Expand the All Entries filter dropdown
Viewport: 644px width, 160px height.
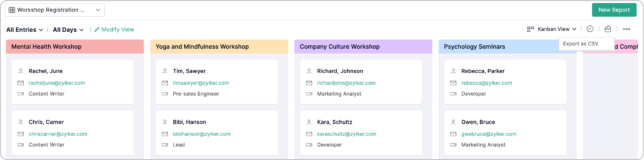pos(24,30)
